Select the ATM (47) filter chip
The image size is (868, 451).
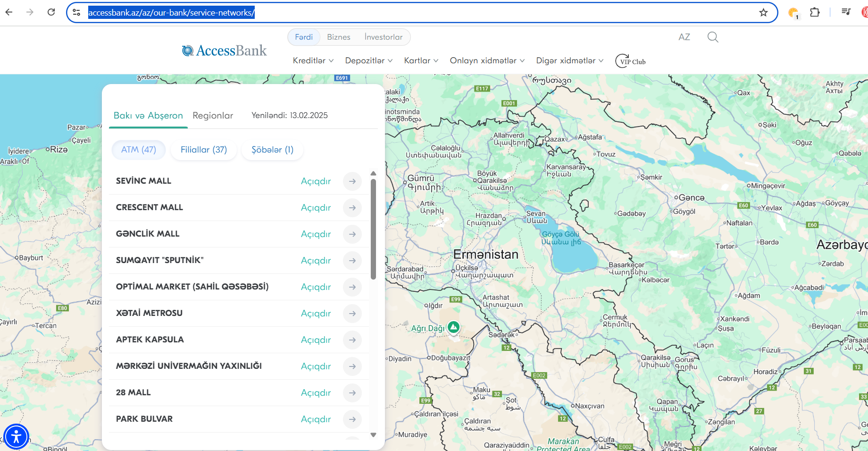coord(139,150)
